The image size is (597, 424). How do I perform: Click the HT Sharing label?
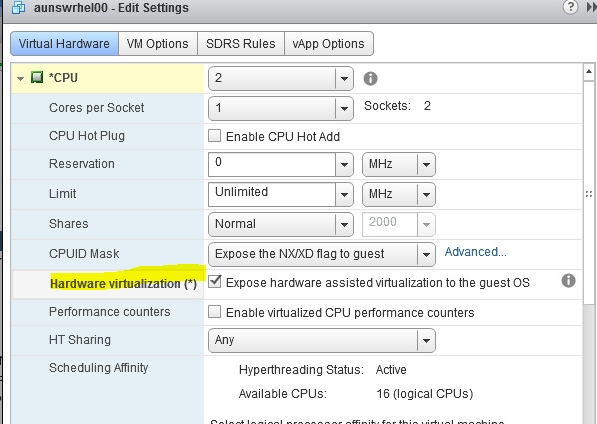(x=80, y=340)
